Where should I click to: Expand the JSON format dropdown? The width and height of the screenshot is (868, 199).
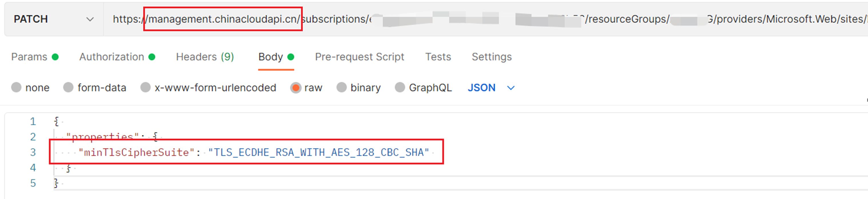(x=481, y=87)
